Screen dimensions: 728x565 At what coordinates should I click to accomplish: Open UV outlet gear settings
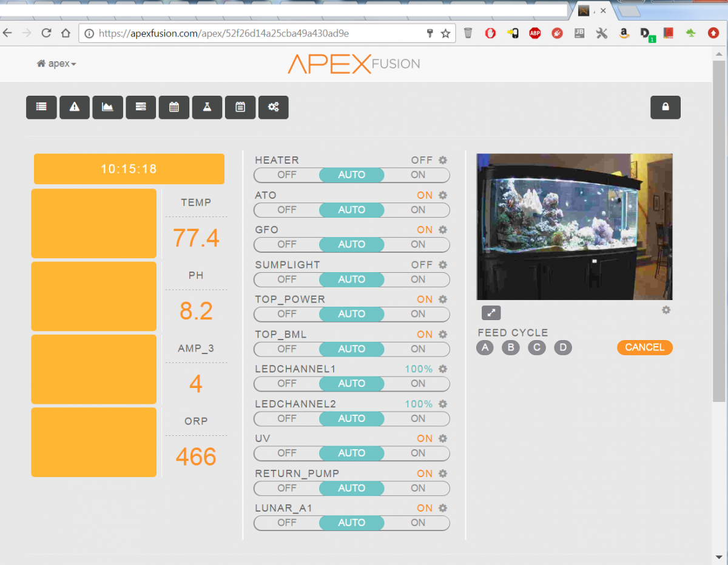click(x=443, y=438)
